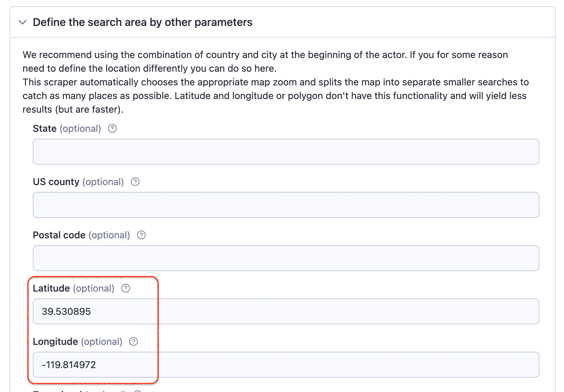Click into the US county text box

[x=286, y=205]
